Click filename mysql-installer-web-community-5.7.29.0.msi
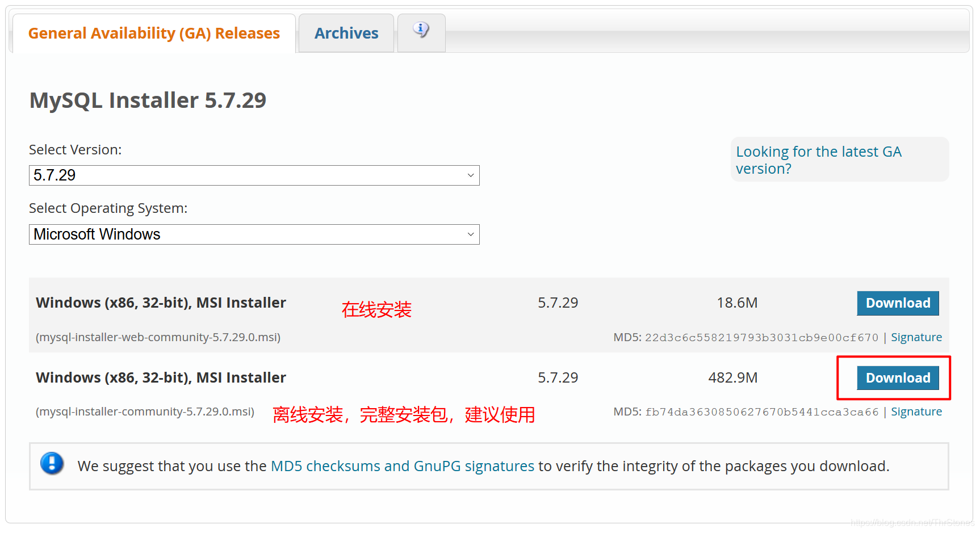 tap(158, 337)
